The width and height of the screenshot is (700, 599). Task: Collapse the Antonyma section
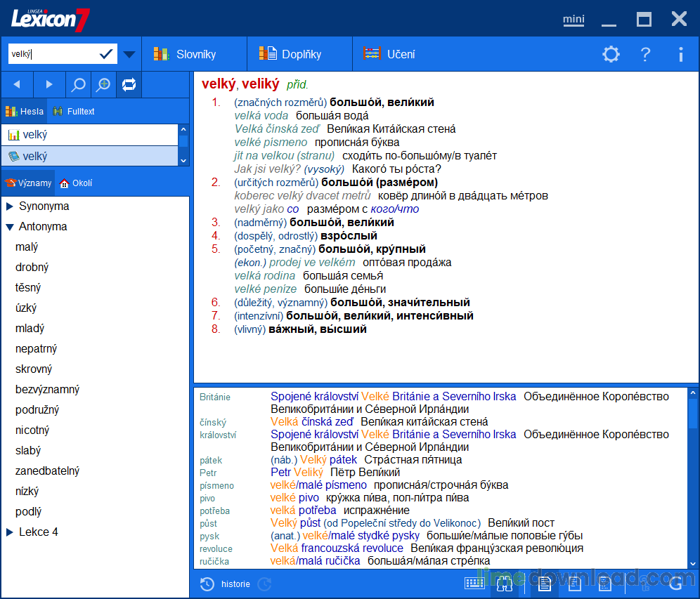(44, 226)
